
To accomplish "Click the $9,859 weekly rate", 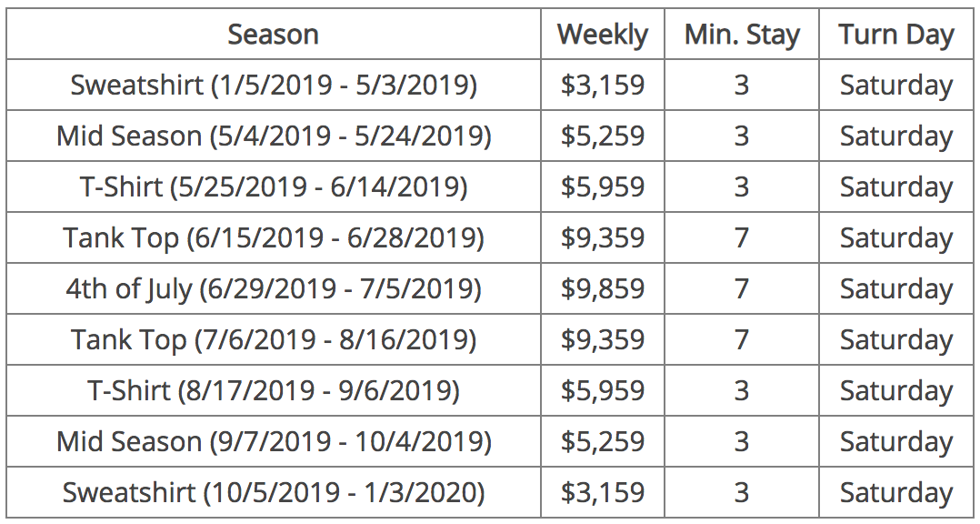I will [603, 289].
